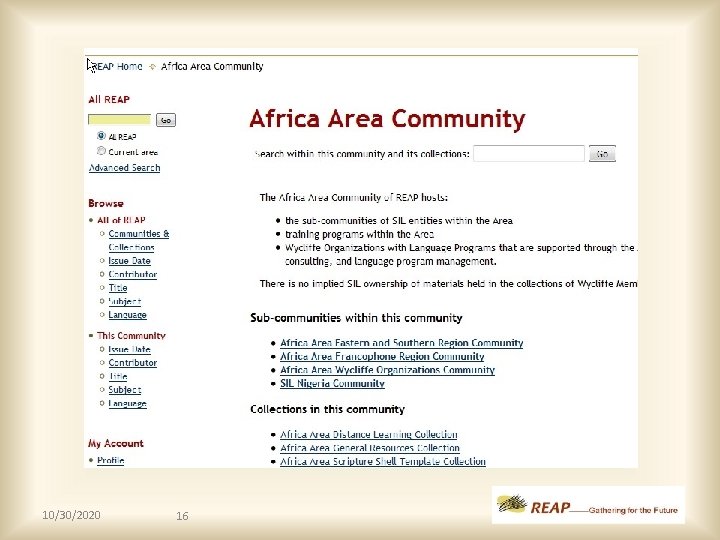Screen dimensions: 720x540
Task: Browse all of REAP by Issue Date
Action: click(129, 261)
